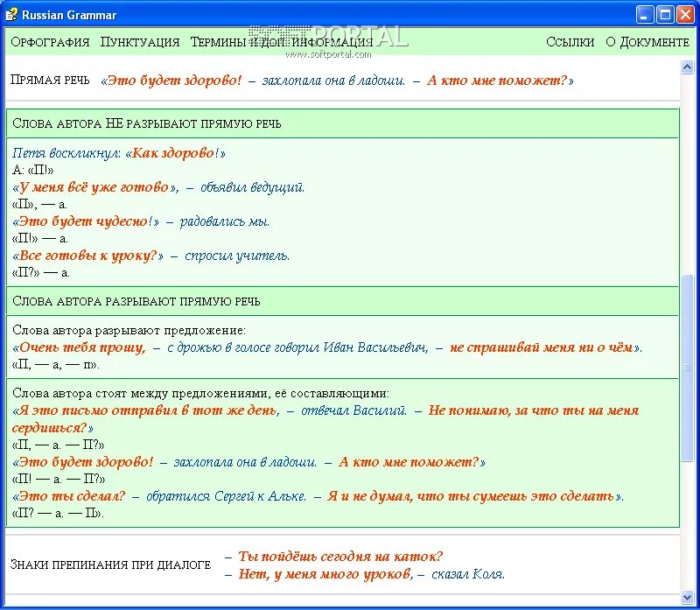Click the Прямая речь section heading
700x610 pixels.
point(50,80)
